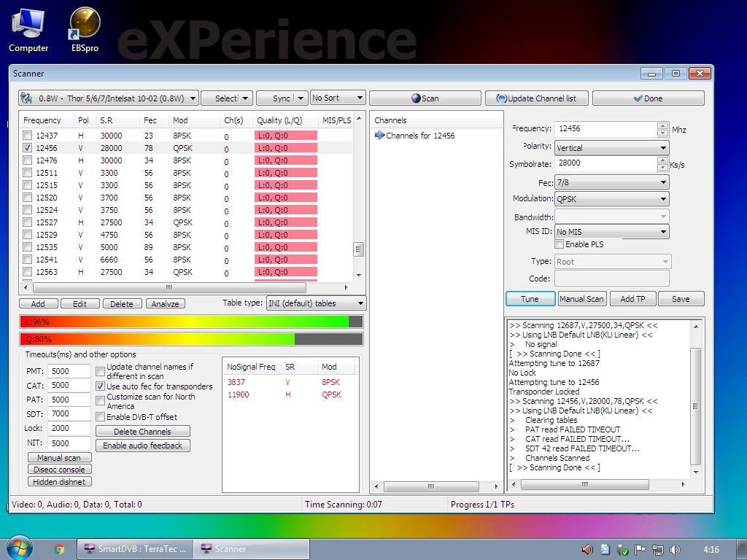Screen dimensions: 747x560
Task: Tick the 12527 transponder checkbox
Action: click(28, 222)
